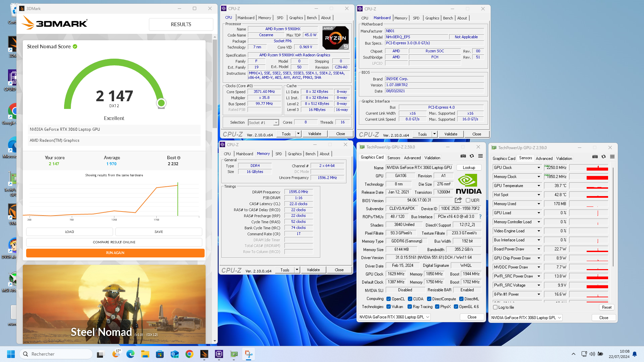Screen dimensions: 644x362
Task: Click the BIOS export share icon in GPU-Z
Action: click(x=458, y=200)
